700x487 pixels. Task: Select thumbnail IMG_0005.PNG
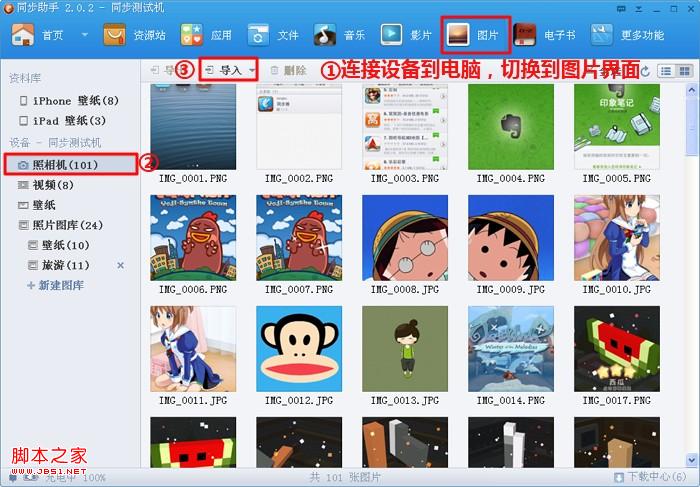tap(617, 127)
